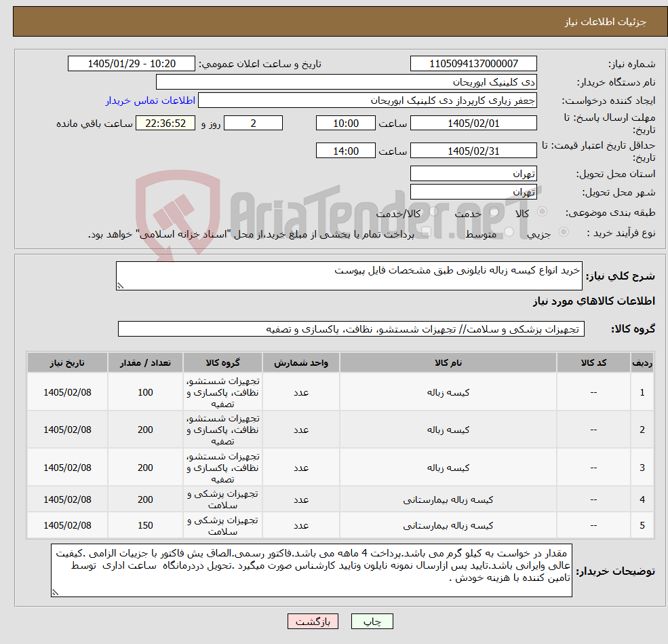Screen dimensions: 668x644
Task: Click the تعداد / مقدار column header
Action: [145, 362]
